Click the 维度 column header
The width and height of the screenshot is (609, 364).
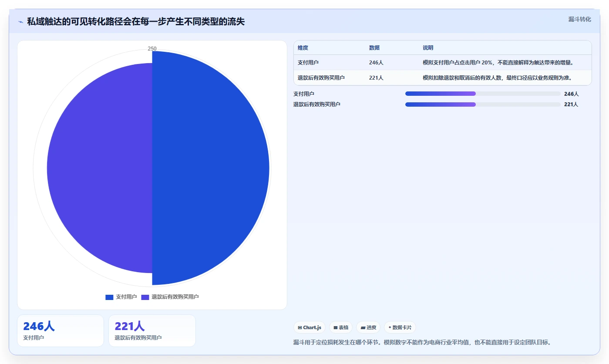tap(303, 48)
